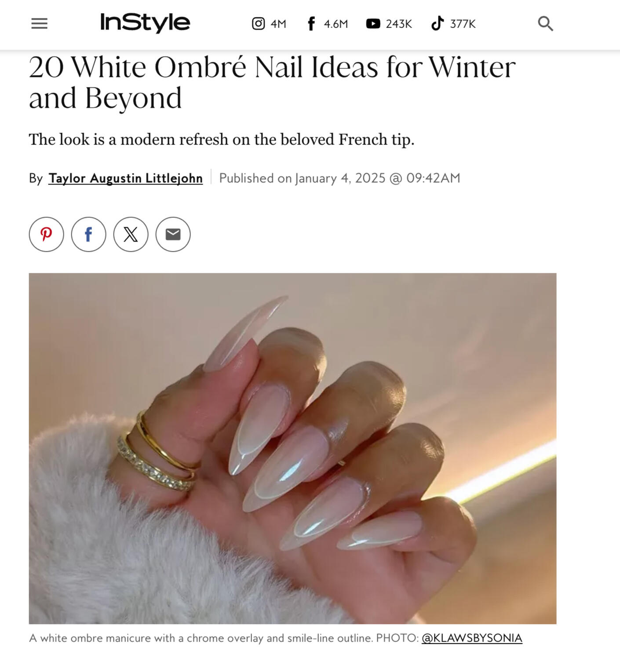Open the search magnifying glass
The height and width of the screenshot is (672, 620).
point(545,23)
